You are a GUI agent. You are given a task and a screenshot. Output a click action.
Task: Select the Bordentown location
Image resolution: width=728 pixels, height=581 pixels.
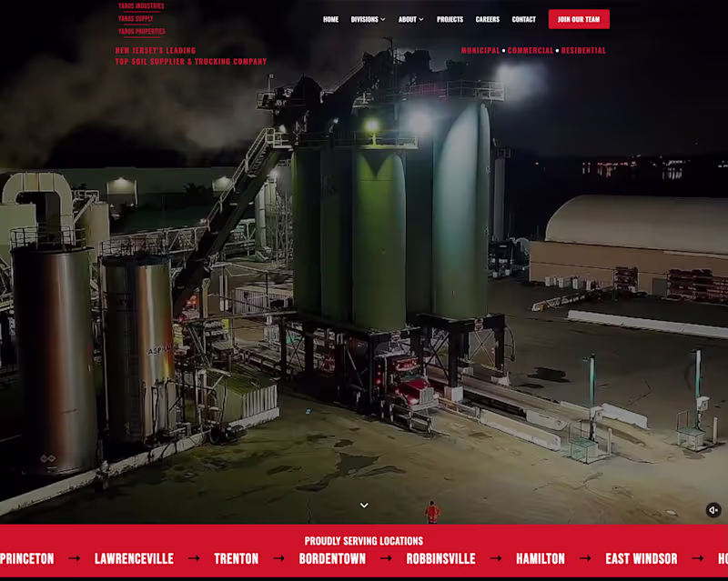coord(332,558)
